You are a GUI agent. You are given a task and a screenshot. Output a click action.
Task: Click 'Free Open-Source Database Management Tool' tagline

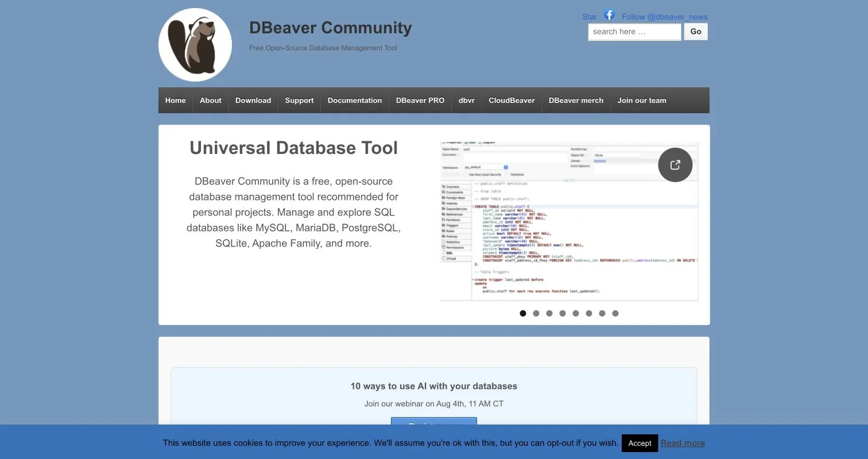click(323, 48)
